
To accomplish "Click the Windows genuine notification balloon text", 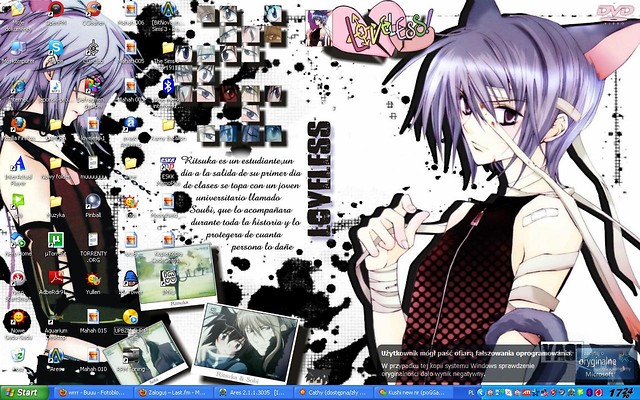I will [478, 363].
